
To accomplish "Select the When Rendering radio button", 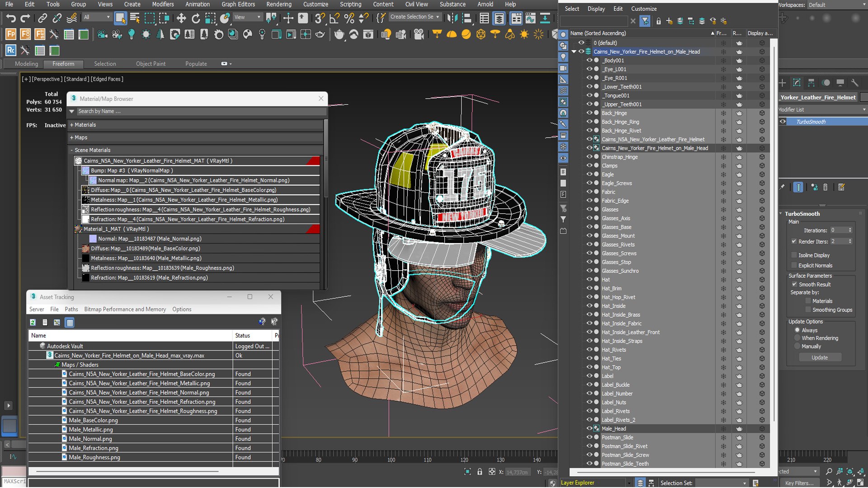I will [x=797, y=338].
